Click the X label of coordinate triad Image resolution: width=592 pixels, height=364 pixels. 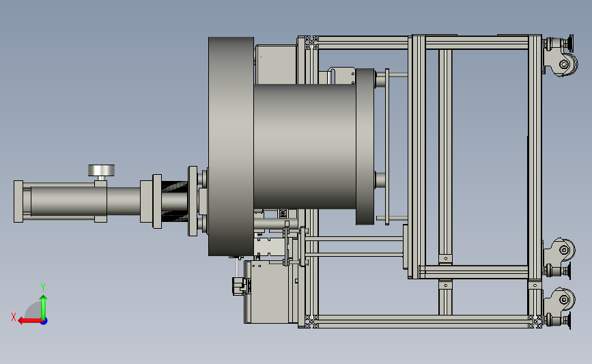[x=14, y=317]
